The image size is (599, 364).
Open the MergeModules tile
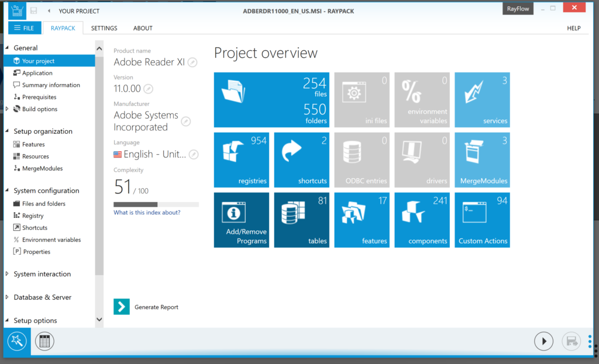tap(482, 160)
